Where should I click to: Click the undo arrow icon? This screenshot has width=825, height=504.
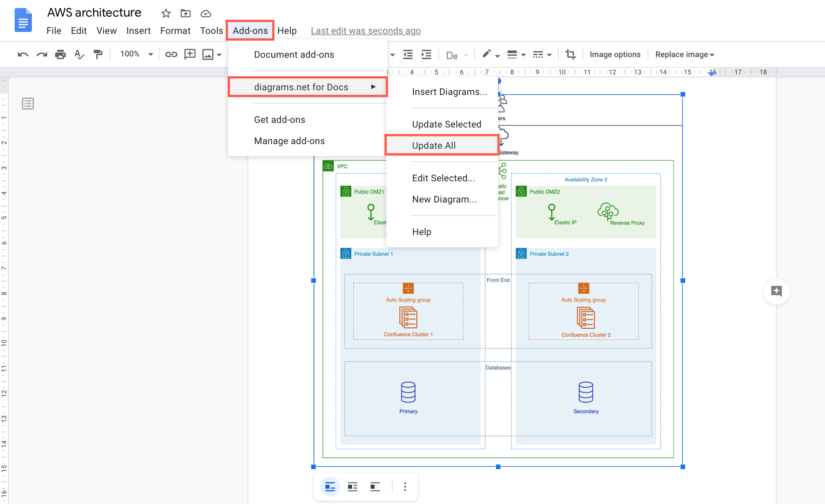pyautogui.click(x=23, y=54)
